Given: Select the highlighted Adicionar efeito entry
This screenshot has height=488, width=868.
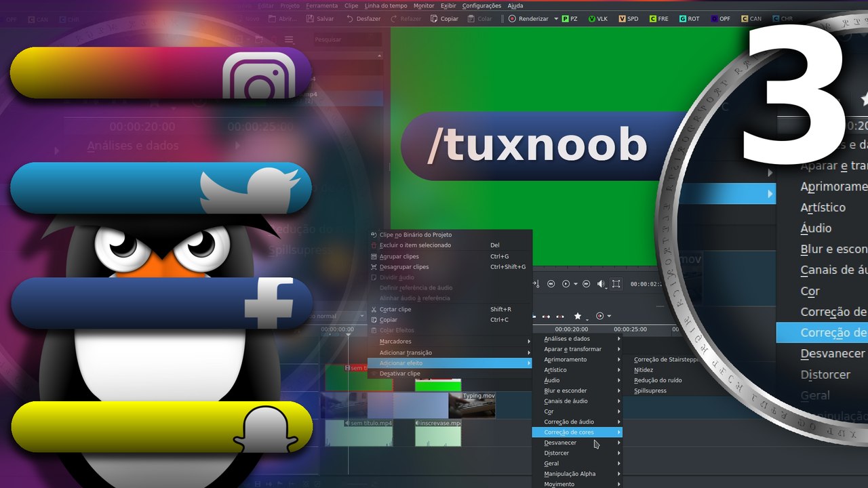Looking at the screenshot, I should 449,363.
